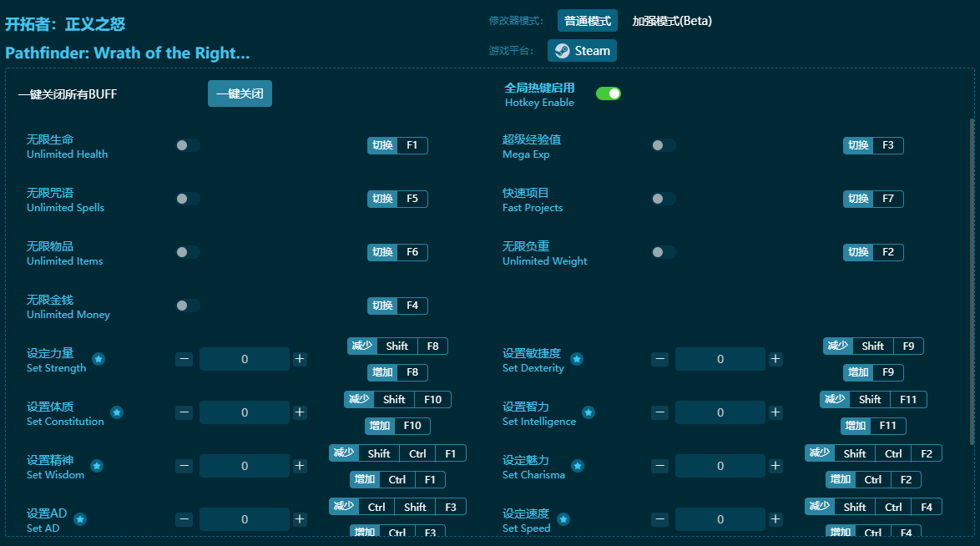The width and height of the screenshot is (980, 546).
Task: Click the star icon next to Set Intelligence
Action: 589,412
